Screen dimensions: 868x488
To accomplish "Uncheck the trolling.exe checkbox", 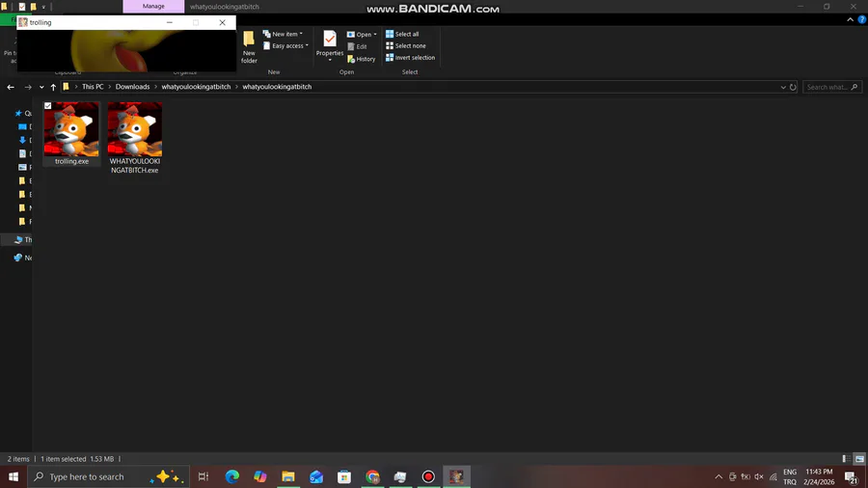I will pyautogui.click(x=47, y=106).
